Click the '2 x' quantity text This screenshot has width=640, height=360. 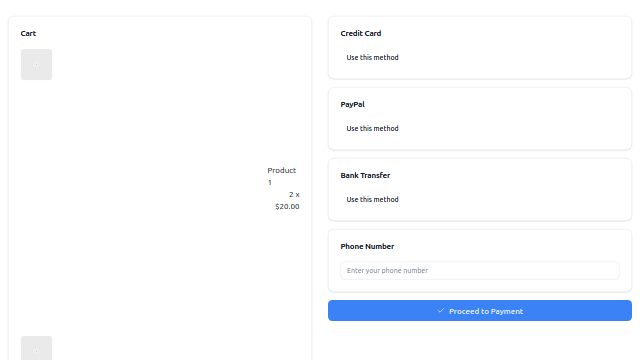pyautogui.click(x=294, y=195)
